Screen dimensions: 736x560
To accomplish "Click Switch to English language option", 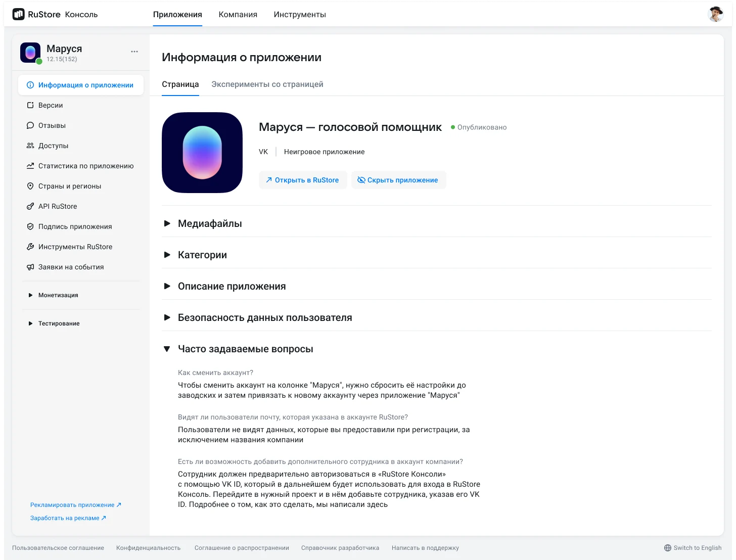I will coord(693,548).
